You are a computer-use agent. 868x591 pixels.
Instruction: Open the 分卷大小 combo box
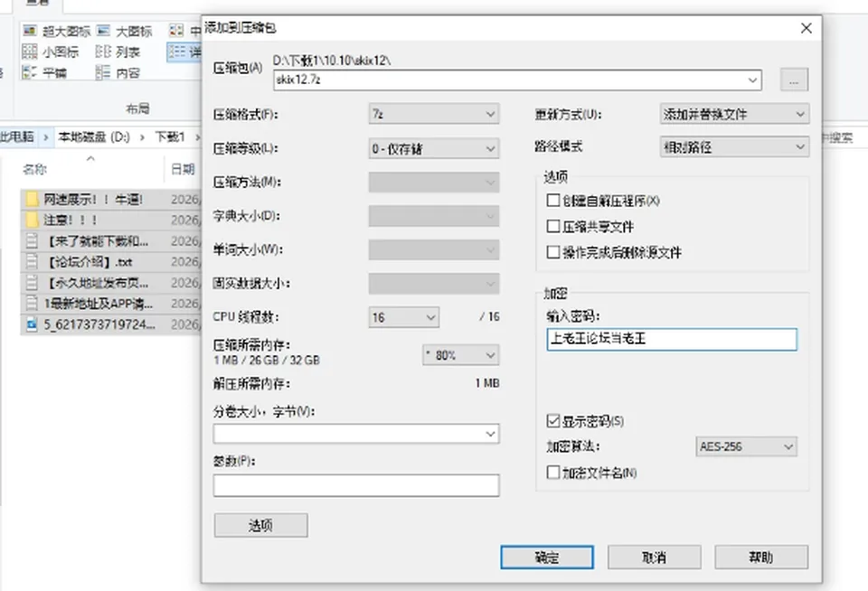(356, 434)
